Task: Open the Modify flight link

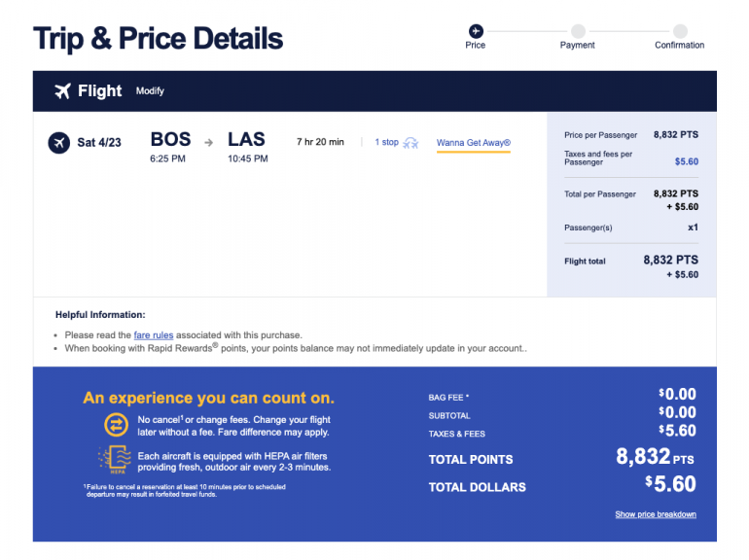Action: (150, 91)
